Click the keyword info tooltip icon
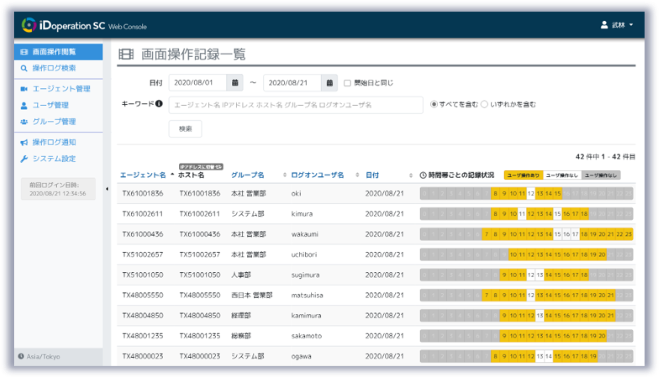 tap(159, 103)
